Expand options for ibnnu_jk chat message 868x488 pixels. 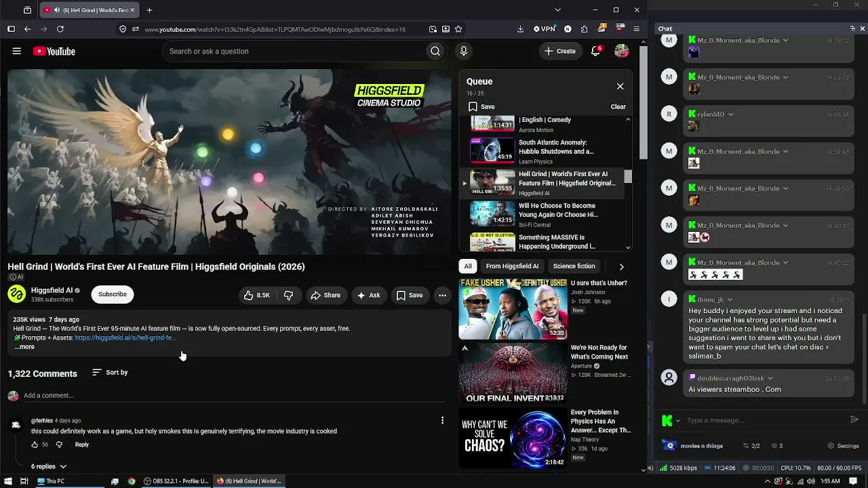(730, 300)
